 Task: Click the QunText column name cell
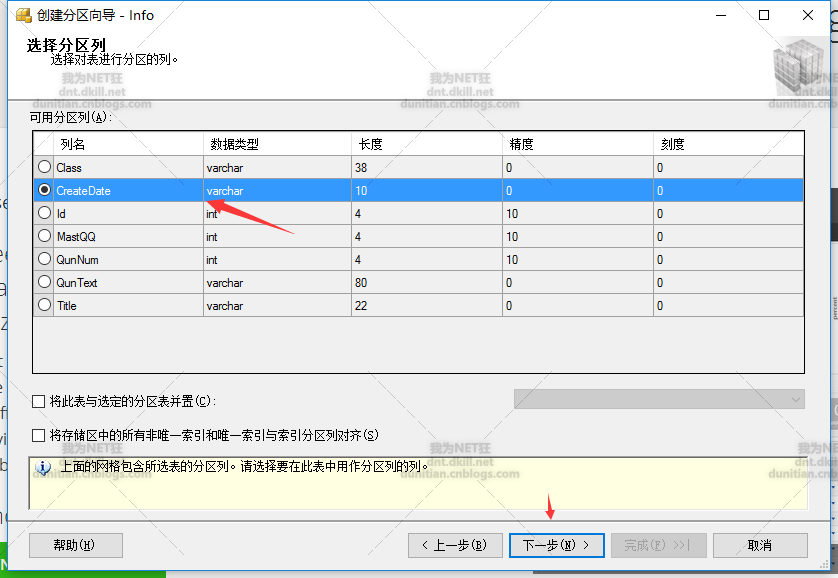[x=128, y=283]
